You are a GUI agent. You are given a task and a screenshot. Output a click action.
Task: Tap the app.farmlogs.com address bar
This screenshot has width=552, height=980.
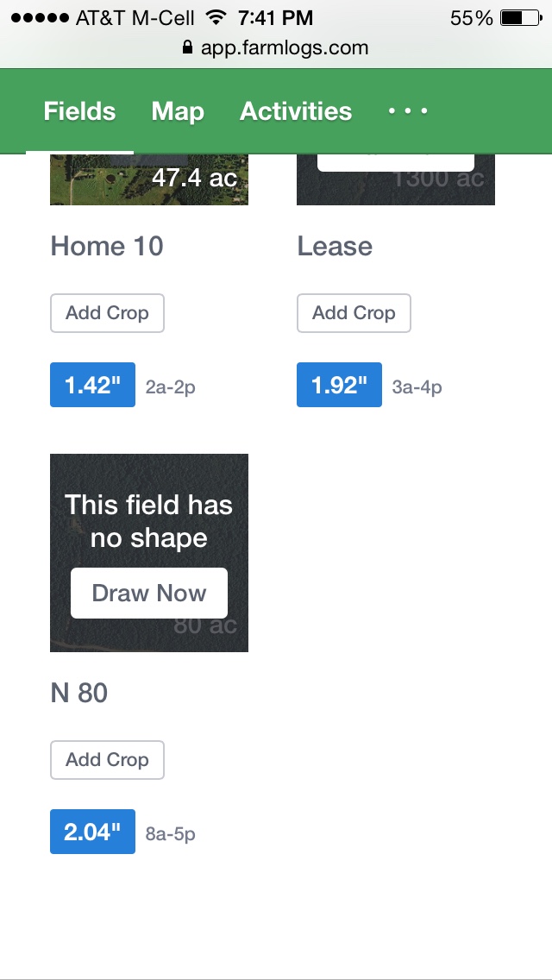tap(275, 47)
